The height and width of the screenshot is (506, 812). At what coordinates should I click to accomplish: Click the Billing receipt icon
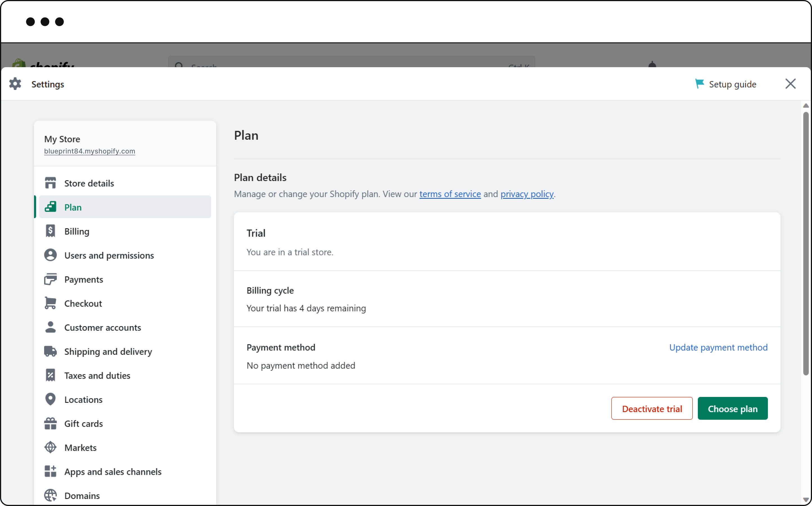pyautogui.click(x=50, y=231)
